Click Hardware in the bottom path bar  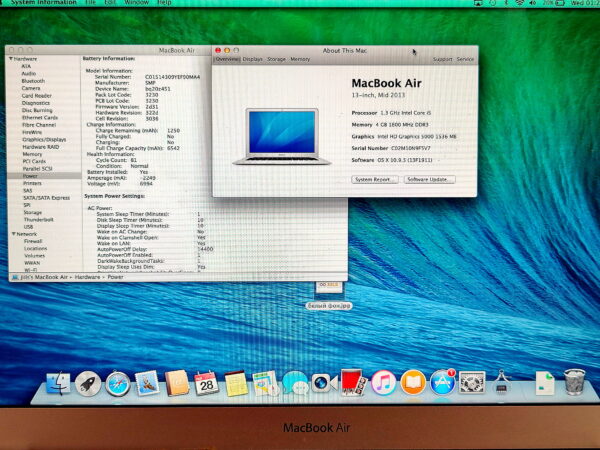[87, 277]
